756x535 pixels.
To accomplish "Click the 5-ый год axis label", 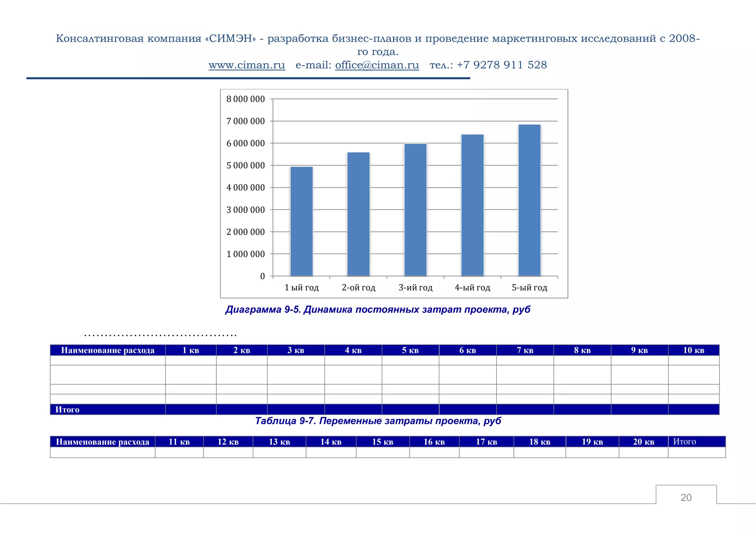I will 529,287.
